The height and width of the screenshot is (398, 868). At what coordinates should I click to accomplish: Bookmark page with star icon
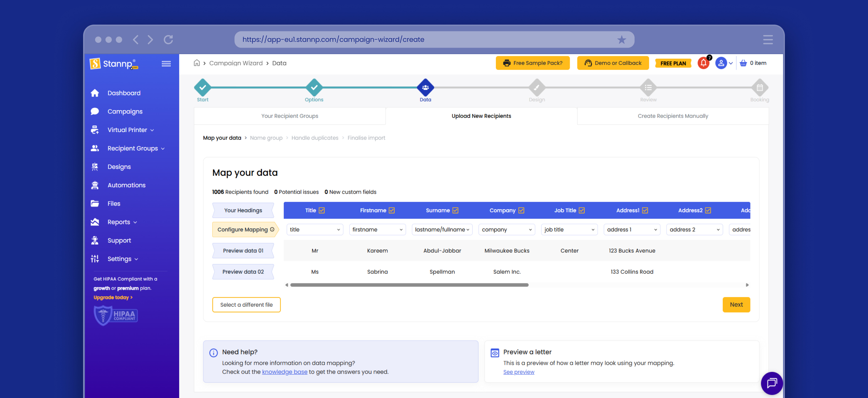tap(621, 40)
